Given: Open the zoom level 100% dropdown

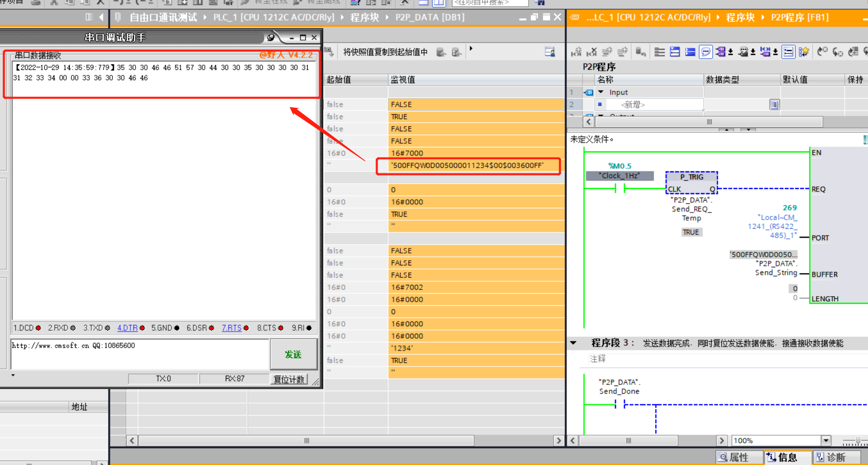Looking at the screenshot, I should (x=826, y=440).
